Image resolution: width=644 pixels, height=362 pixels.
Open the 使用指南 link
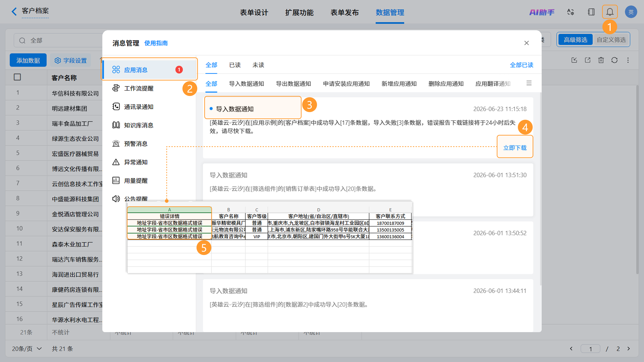156,43
